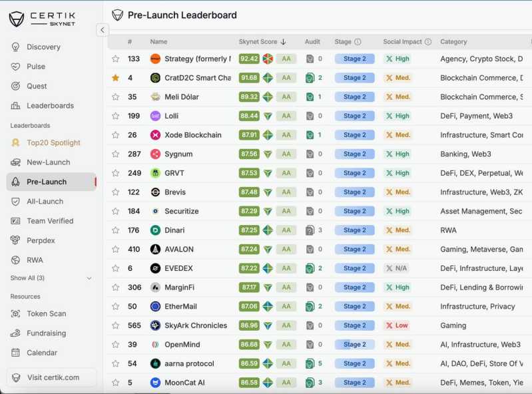532x394 pixels.
Task: Click Strategy's red radar chart icon
Action: 268,59
